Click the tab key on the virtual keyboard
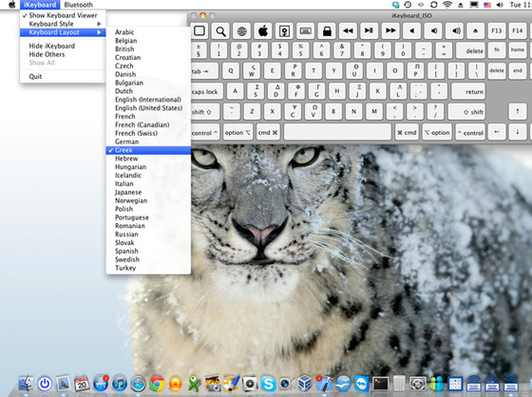Viewport: 532px width, 397px height. (204, 71)
